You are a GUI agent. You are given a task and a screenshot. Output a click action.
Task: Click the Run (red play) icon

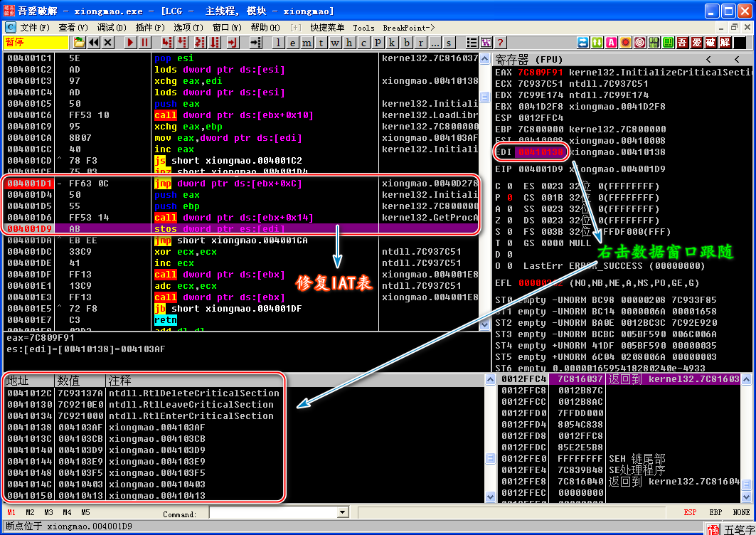click(x=129, y=43)
